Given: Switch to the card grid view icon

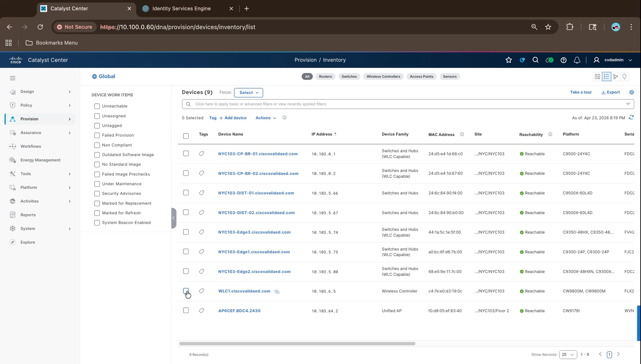Looking at the screenshot, I should (597, 77).
